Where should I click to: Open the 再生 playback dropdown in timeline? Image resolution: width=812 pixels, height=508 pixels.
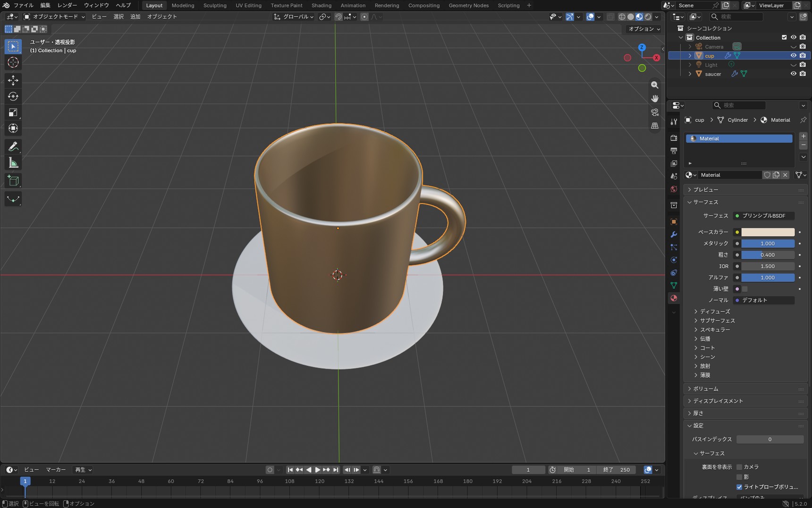[x=84, y=470]
